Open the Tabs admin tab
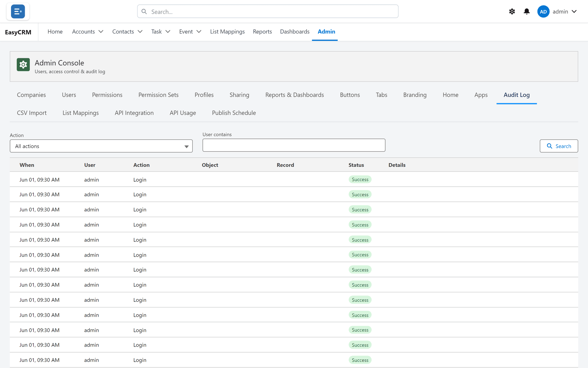The height and width of the screenshot is (368, 588). (382, 95)
